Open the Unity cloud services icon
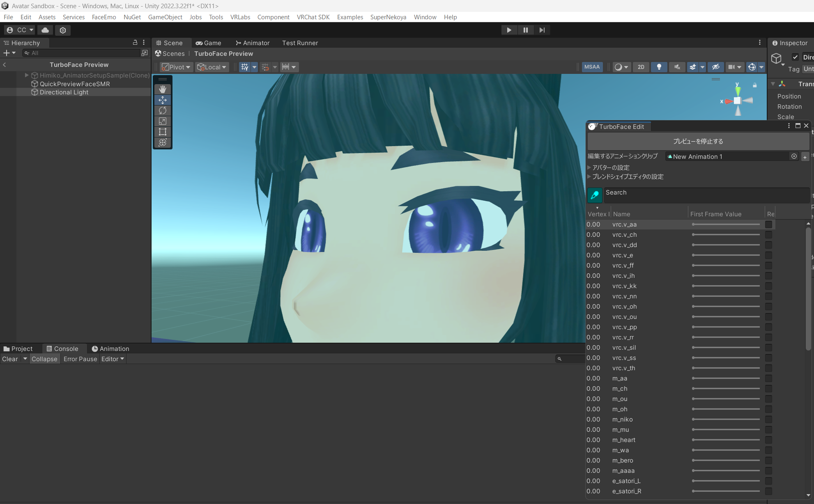This screenshot has height=504, width=814. [x=45, y=30]
